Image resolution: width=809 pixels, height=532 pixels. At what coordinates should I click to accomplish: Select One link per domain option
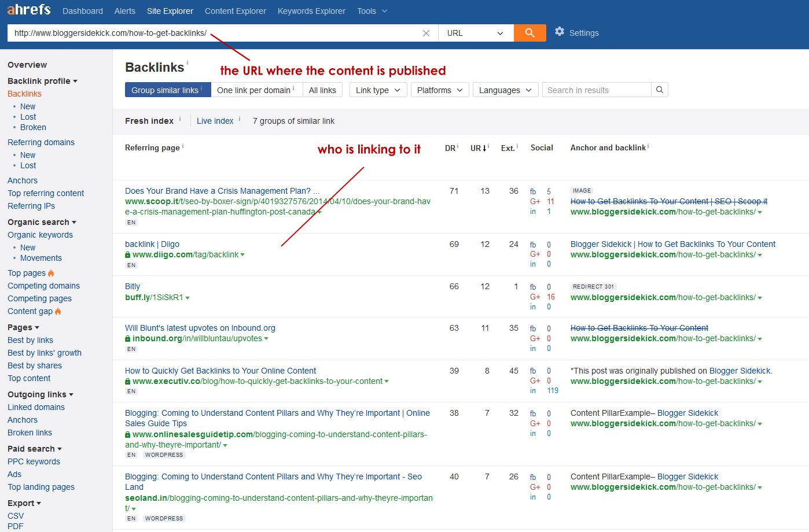point(256,90)
